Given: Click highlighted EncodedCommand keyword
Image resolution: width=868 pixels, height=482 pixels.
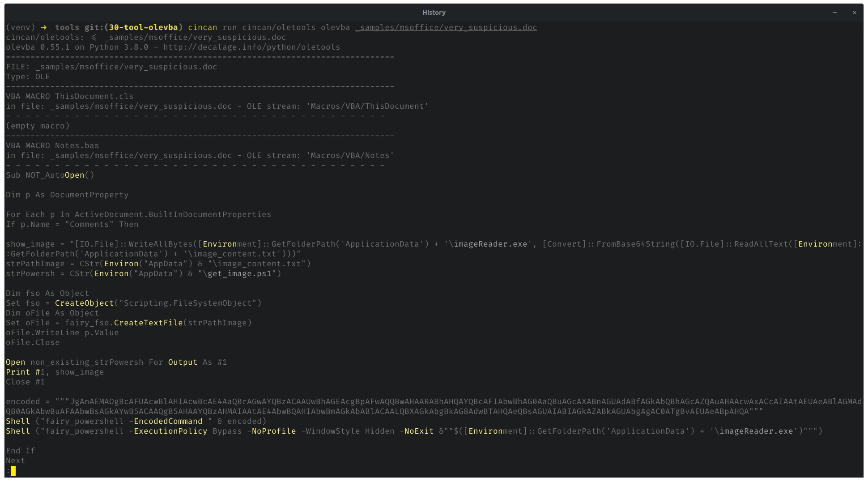Looking at the screenshot, I should 168,422.
